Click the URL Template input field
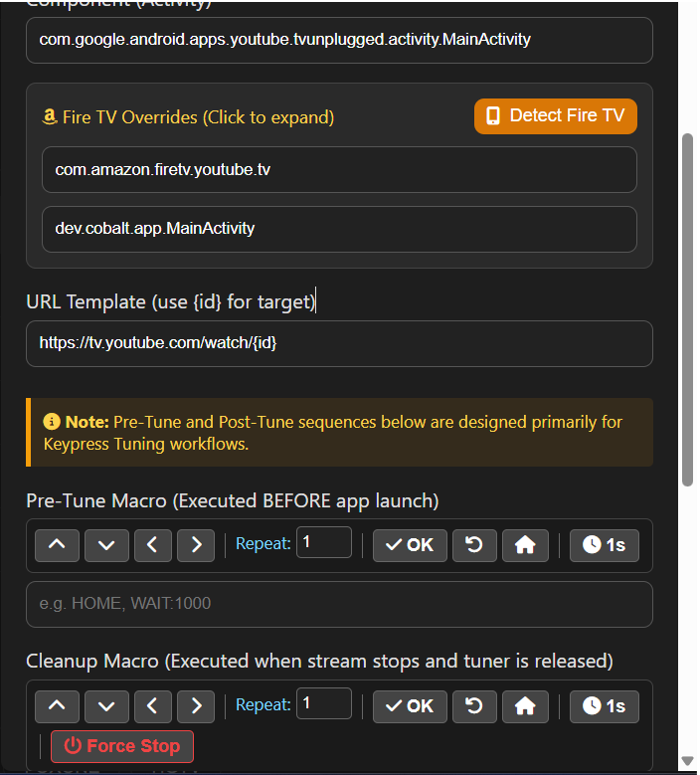Image resolution: width=700 pixels, height=775 pixels. [x=339, y=343]
